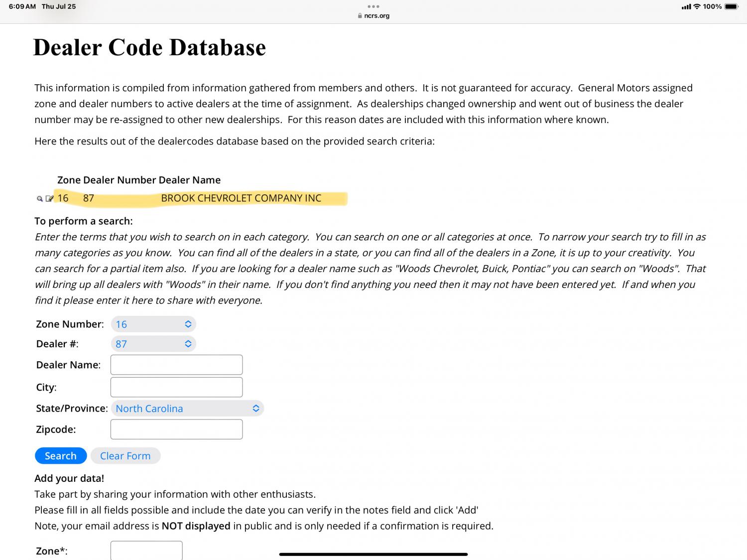Click the Zipcode input field

176,429
